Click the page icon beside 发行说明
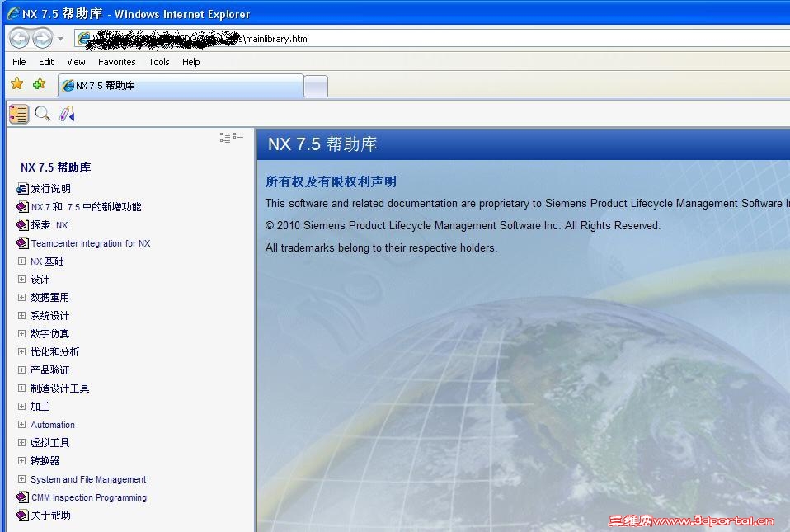This screenshot has height=532, width=790. pyautogui.click(x=22, y=189)
